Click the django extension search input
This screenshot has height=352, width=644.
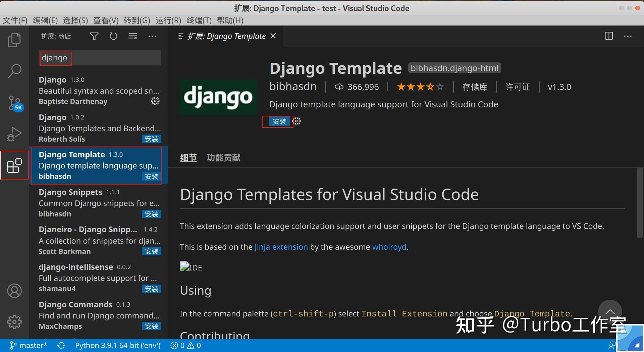[99, 57]
